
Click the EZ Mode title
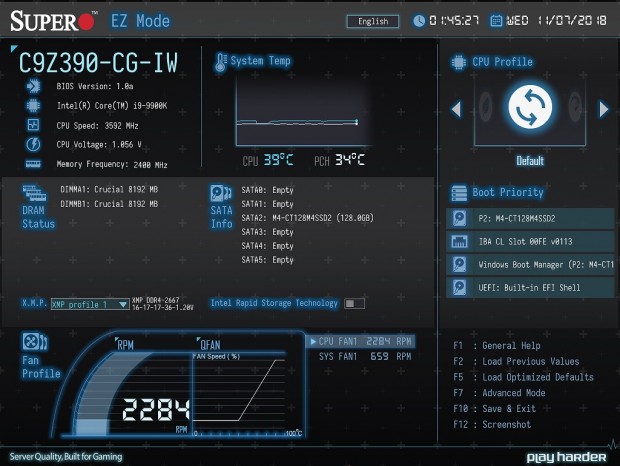click(140, 21)
